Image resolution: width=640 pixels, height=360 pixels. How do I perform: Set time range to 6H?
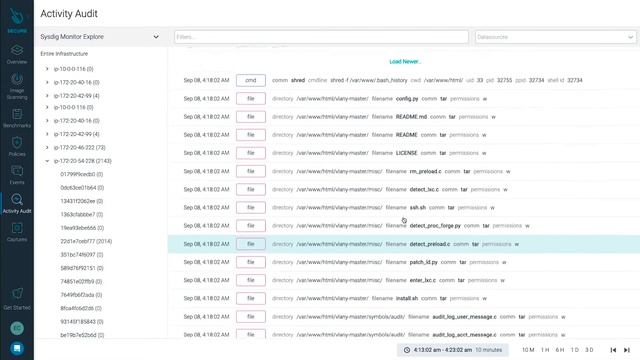[x=560, y=350]
